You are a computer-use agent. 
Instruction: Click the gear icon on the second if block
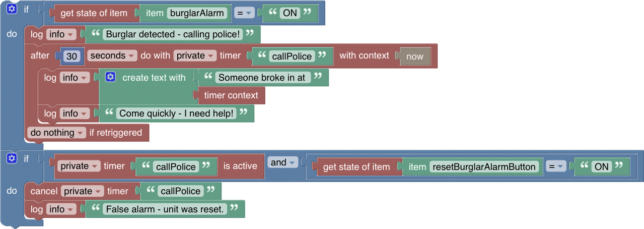click(x=12, y=159)
